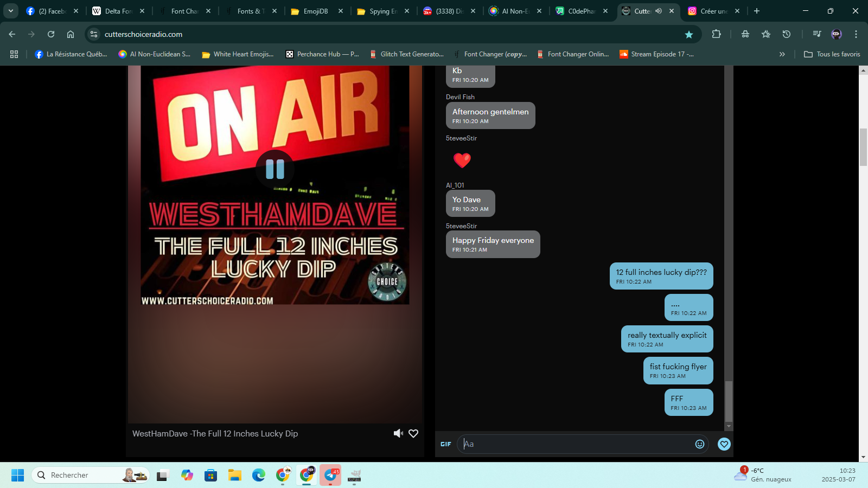Type in the chat message field
868x488 pixels.
click(575, 444)
